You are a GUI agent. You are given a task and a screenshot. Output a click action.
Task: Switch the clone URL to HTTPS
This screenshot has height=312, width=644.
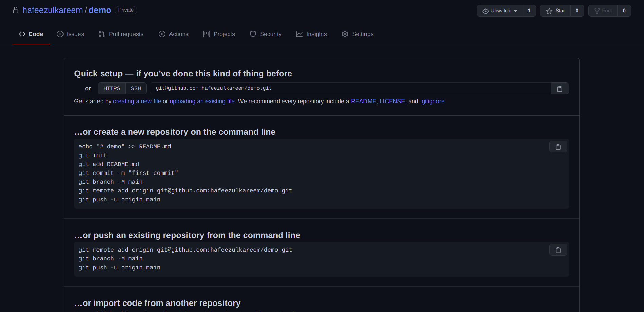tap(111, 88)
